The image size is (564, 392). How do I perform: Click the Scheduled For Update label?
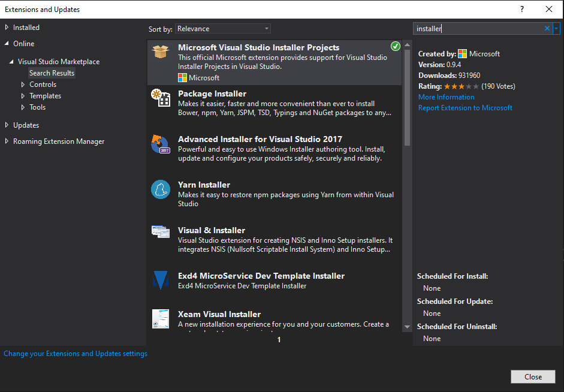[455, 301]
